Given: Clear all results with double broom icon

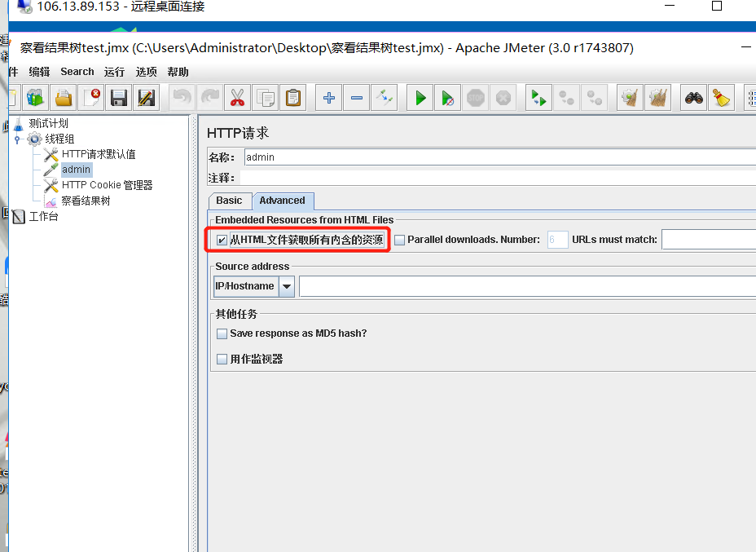Looking at the screenshot, I should pos(658,98).
